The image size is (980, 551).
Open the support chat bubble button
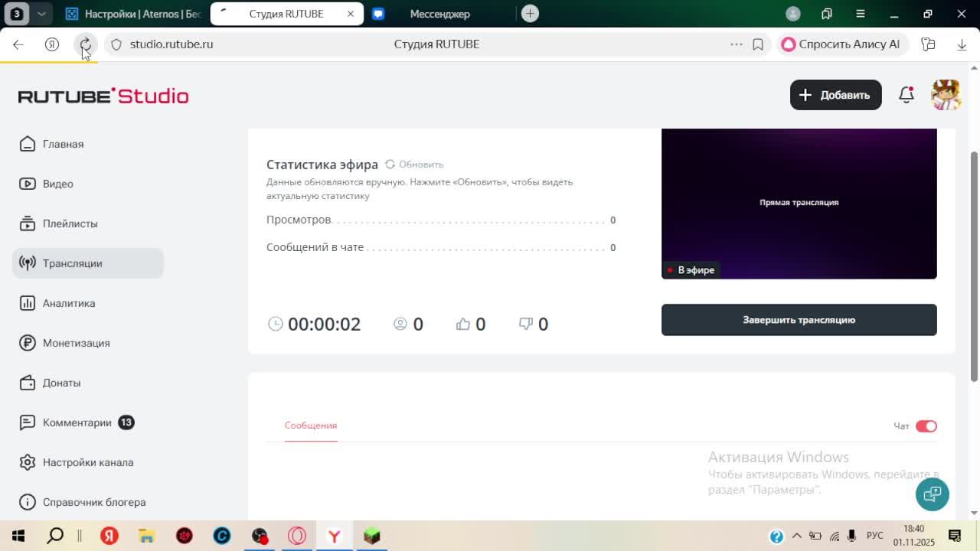[933, 494]
